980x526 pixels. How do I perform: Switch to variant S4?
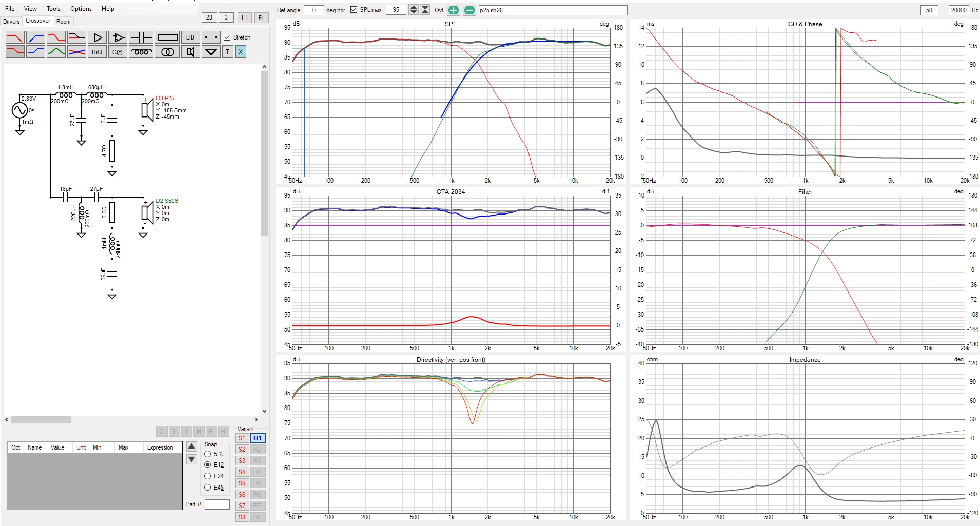tap(242, 472)
